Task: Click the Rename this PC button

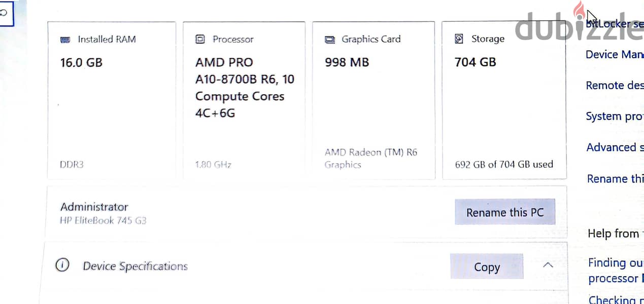Action: point(505,212)
